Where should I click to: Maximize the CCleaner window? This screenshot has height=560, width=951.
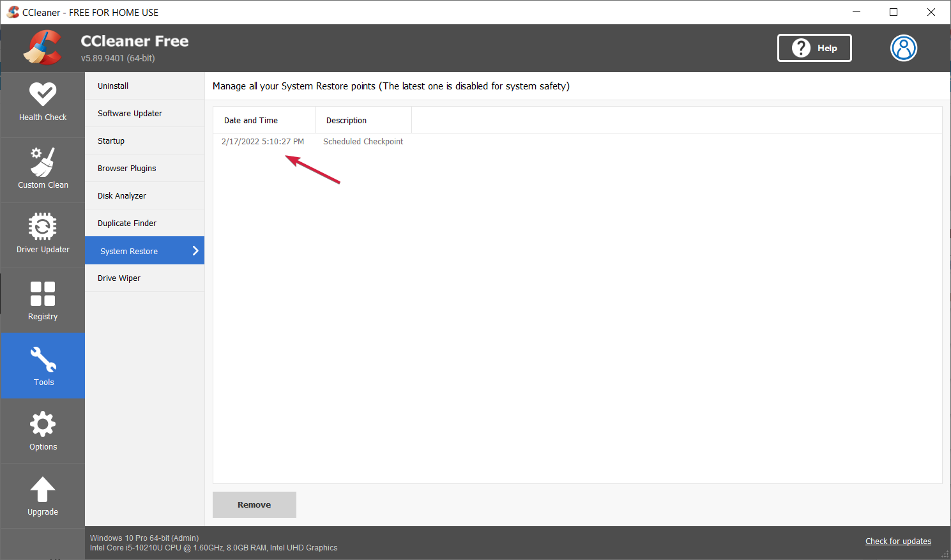(x=894, y=12)
